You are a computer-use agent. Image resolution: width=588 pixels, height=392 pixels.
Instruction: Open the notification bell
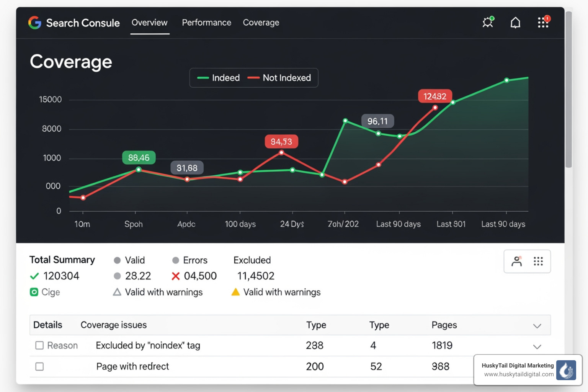pos(515,22)
